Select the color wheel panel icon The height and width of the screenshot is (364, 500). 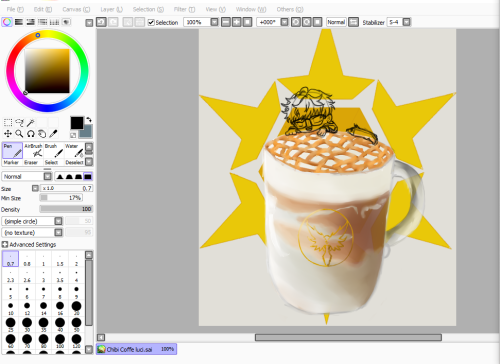7,22
